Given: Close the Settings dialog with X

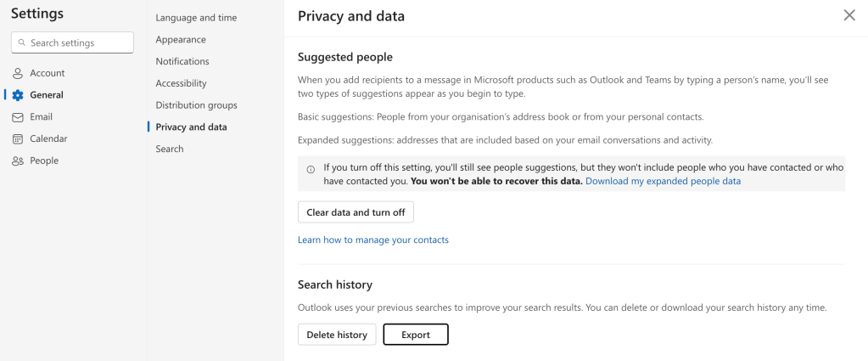Looking at the screenshot, I should (x=848, y=15).
